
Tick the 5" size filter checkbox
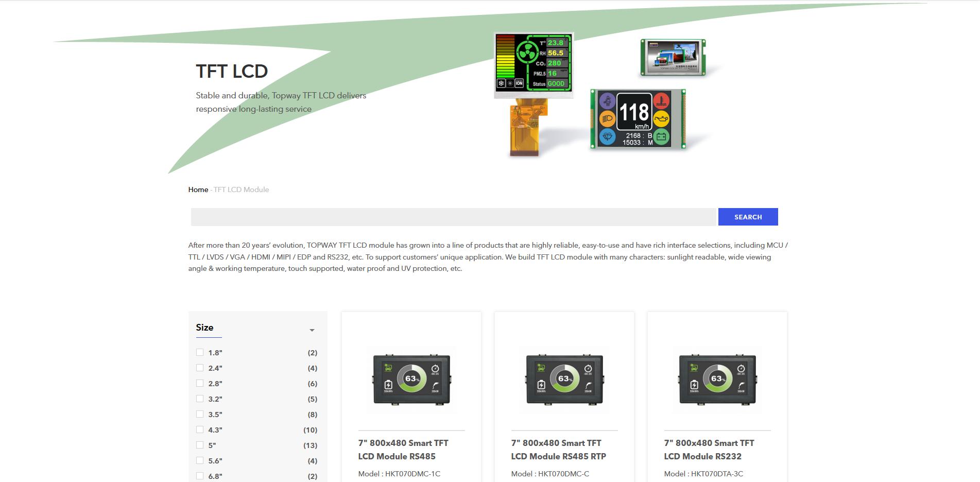pos(200,445)
